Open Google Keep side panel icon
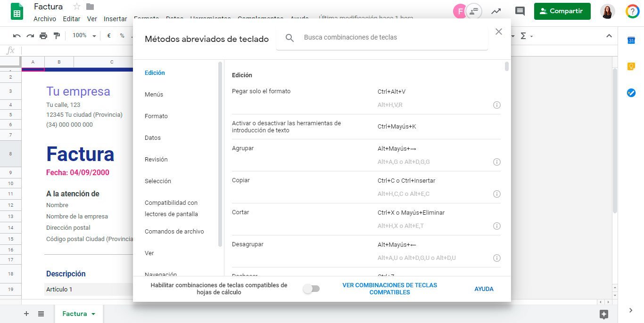This screenshot has height=323, width=644. click(x=631, y=66)
